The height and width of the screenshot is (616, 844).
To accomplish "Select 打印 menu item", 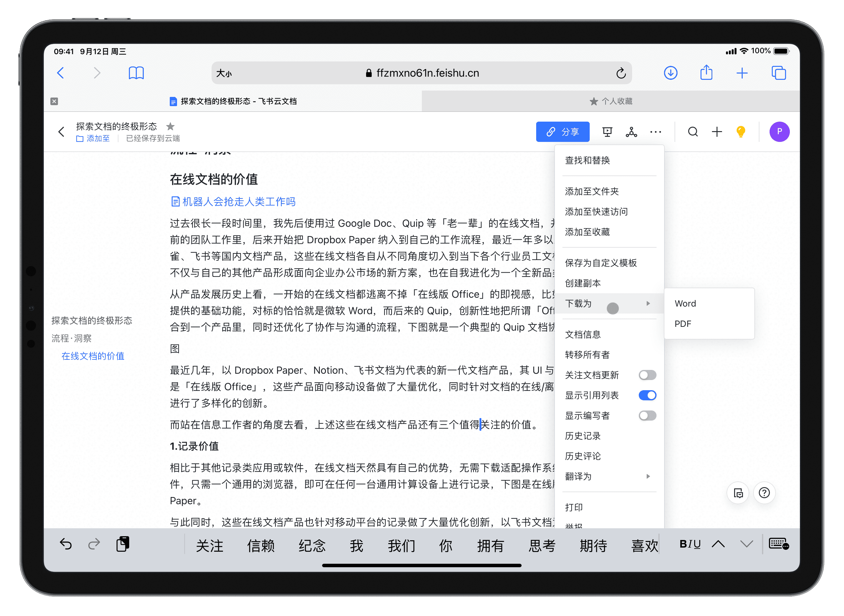I will tap(609, 507).
